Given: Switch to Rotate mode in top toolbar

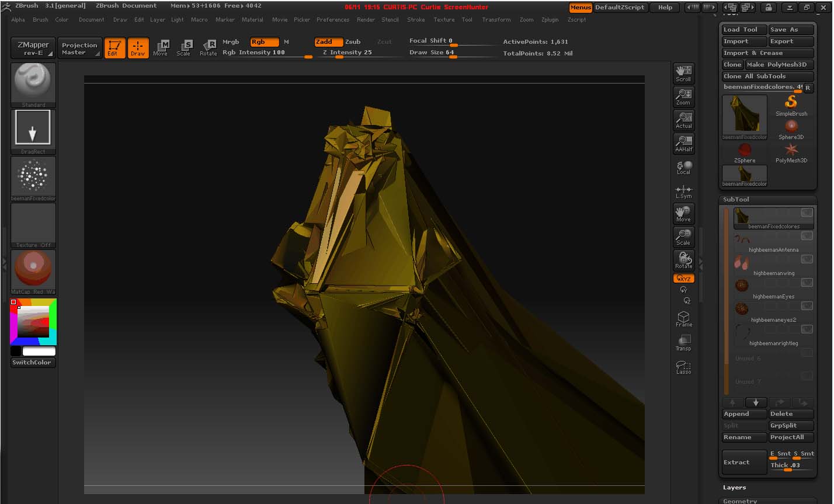Looking at the screenshot, I should pyautogui.click(x=208, y=48).
